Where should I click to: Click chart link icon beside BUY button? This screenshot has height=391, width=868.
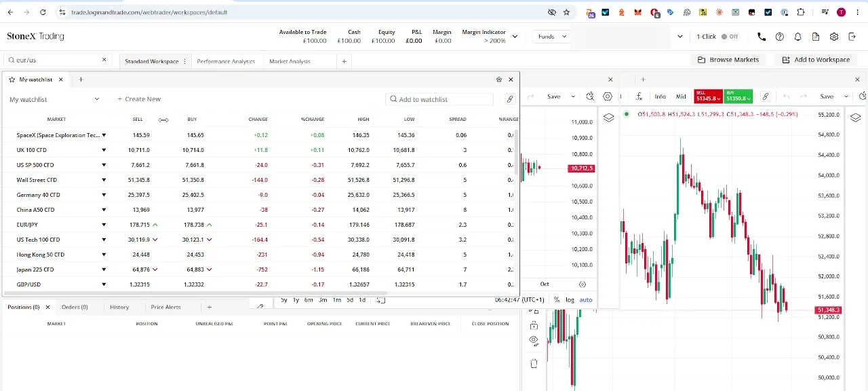765,96
